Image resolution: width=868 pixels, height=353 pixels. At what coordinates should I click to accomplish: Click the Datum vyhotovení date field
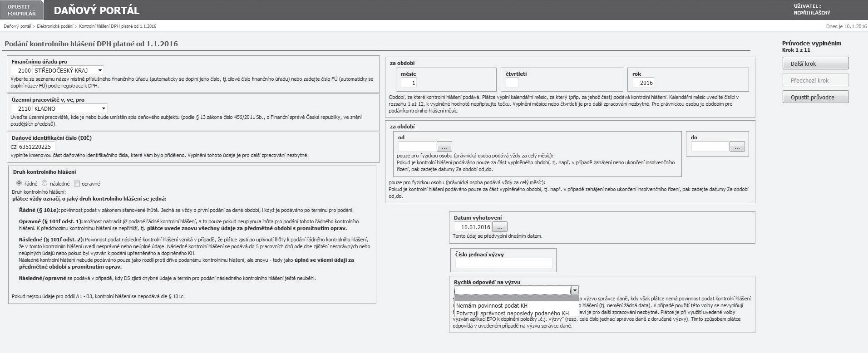473,227
